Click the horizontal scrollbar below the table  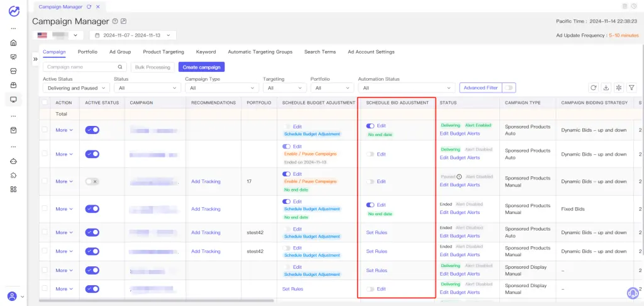pos(156,301)
